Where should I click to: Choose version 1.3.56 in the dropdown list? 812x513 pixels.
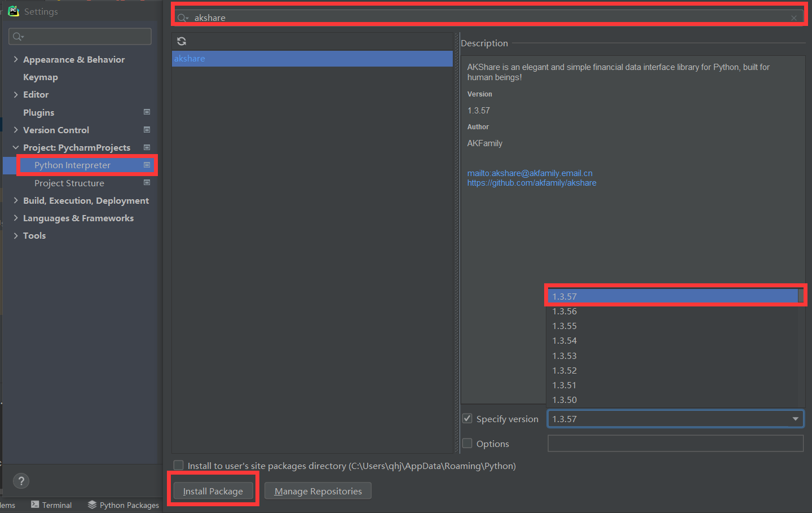tap(672, 311)
